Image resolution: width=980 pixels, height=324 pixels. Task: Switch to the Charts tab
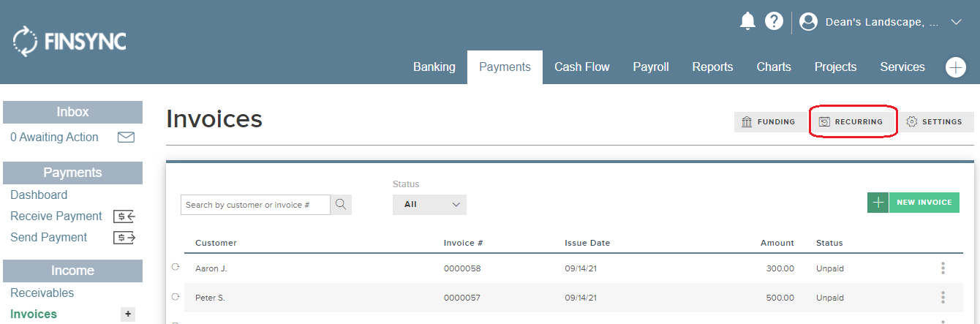774,67
